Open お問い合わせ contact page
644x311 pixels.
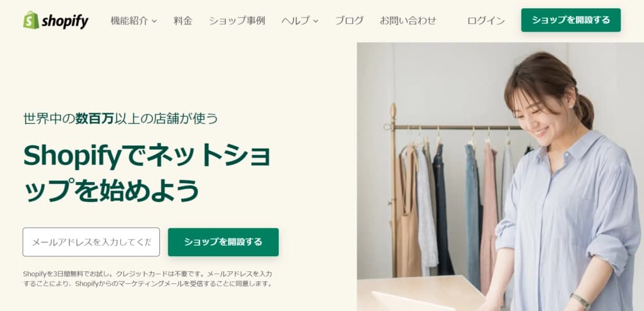(x=408, y=21)
